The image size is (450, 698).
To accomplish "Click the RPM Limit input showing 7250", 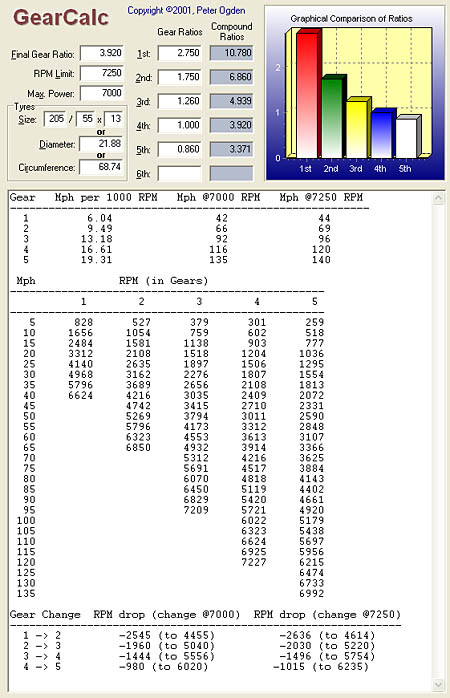I will (x=102, y=73).
